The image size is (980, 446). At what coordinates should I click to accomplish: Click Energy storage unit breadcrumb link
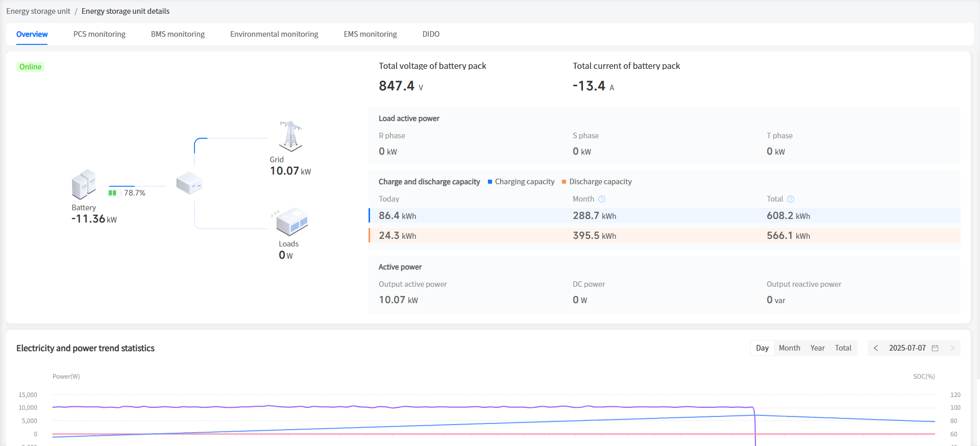pos(38,11)
